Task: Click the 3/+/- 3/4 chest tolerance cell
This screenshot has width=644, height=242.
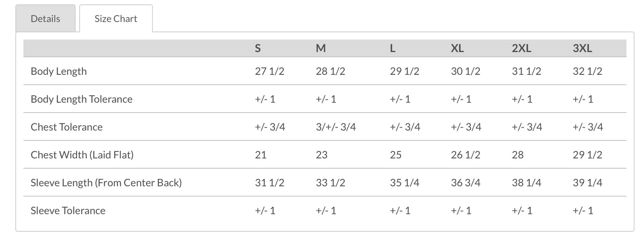Action: pyautogui.click(x=336, y=127)
